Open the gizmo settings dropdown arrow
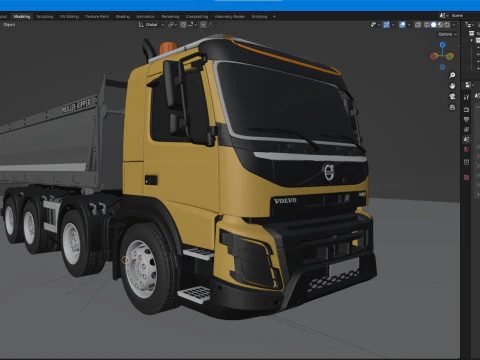Viewport: 480px width, 360px height. [393, 25]
